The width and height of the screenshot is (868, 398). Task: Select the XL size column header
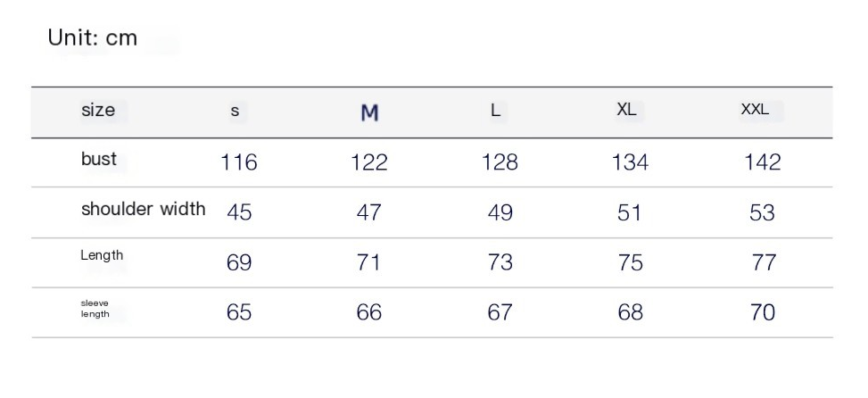[626, 111]
